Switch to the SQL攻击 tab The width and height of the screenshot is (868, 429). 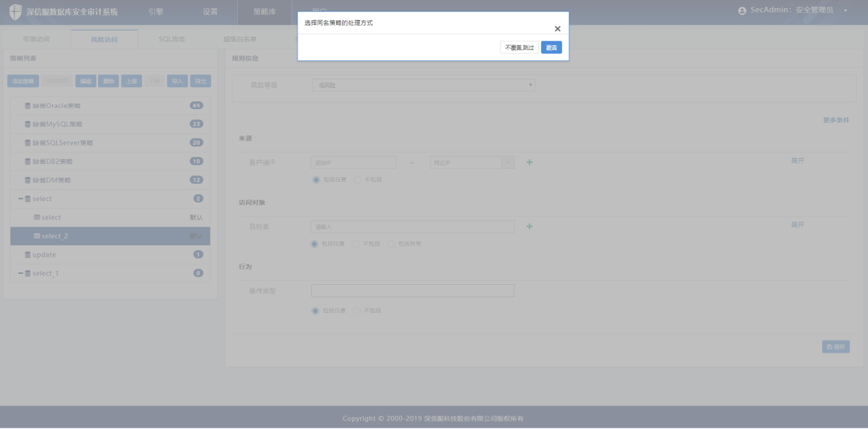pyautogui.click(x=171, y=39)
